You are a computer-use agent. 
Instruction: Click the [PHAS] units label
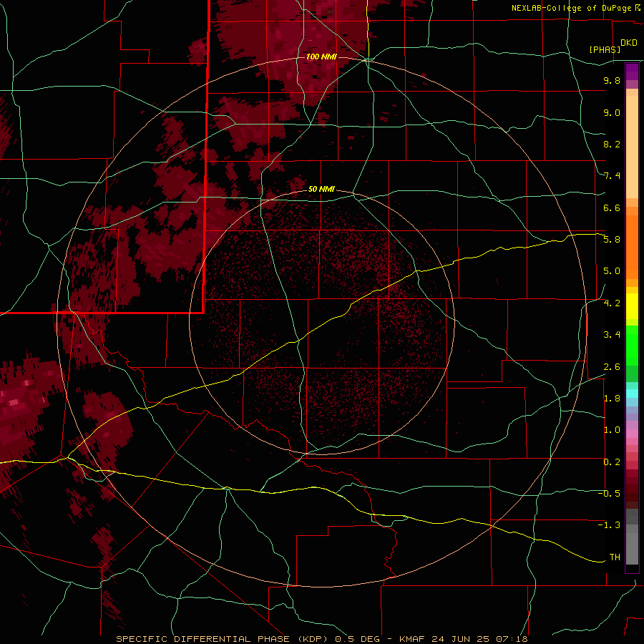pyautogui.click(x=605, y=49)
